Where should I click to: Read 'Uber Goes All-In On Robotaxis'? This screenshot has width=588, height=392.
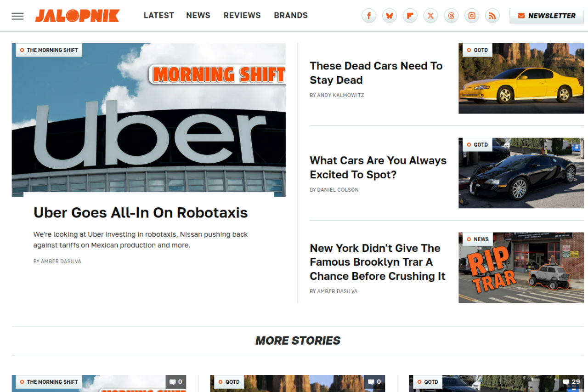(x=141, y=213)
